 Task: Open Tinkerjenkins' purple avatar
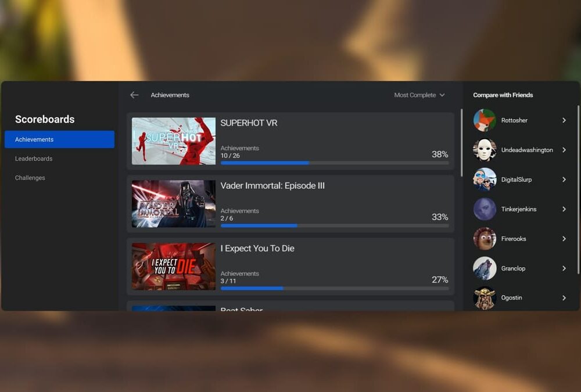pyautogui.click(x=485, y=209)
